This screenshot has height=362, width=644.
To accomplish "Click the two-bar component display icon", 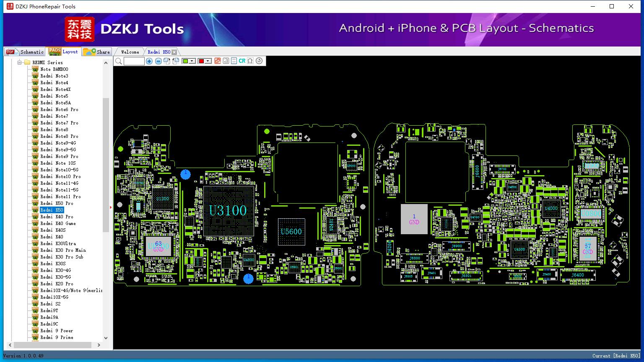I will (x=234, y=61).
